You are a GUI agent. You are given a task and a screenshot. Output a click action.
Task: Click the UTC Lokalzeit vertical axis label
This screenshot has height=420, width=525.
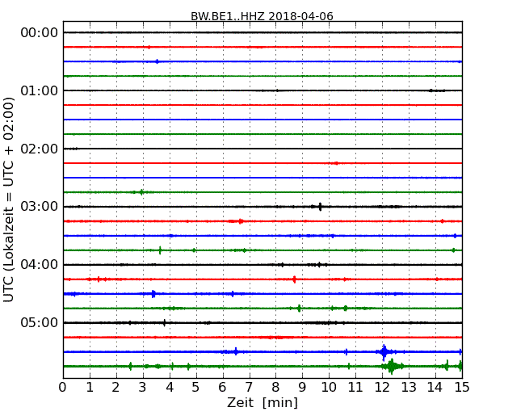[9, 199]
